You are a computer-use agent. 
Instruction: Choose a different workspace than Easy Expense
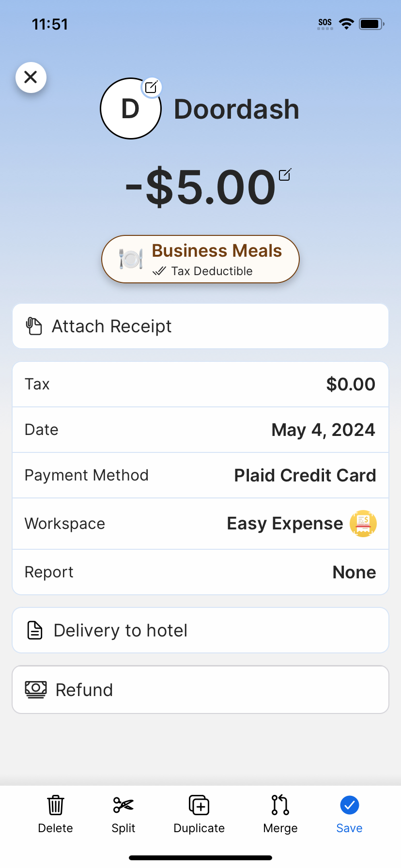[285, 524]
